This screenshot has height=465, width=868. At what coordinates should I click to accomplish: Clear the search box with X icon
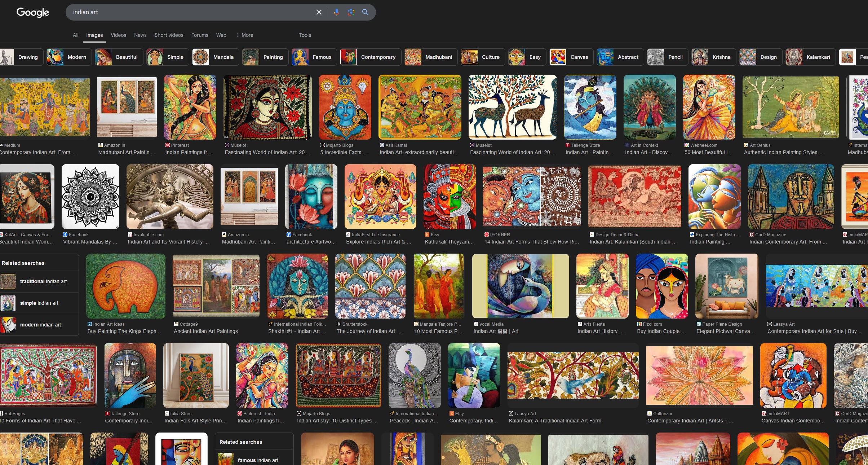click(x=319, y=12)
